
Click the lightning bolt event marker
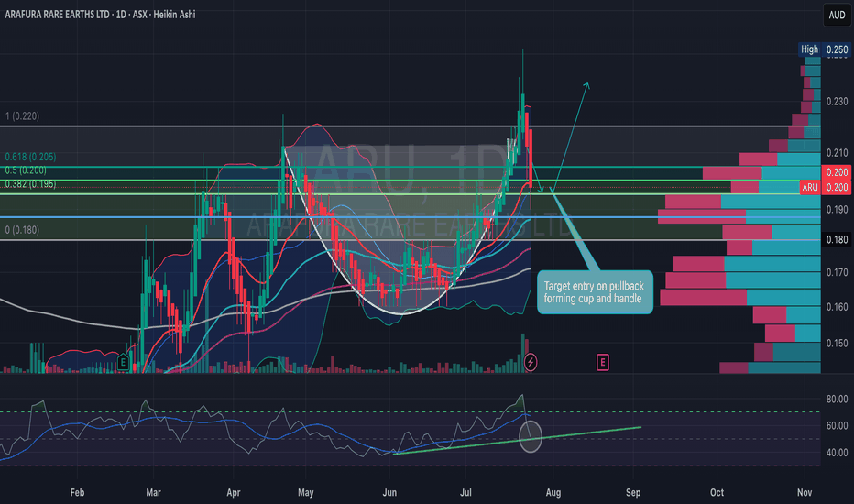coord(531,362)
